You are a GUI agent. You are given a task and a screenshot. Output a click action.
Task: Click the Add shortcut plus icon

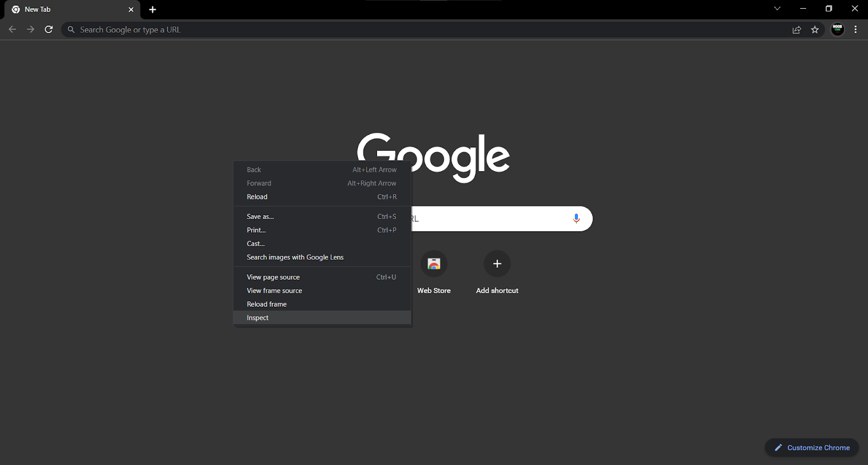tap(497, 264)
